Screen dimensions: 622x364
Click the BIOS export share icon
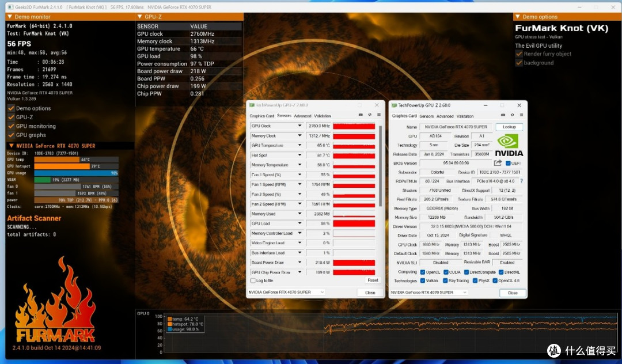click(x=498, y=163)
